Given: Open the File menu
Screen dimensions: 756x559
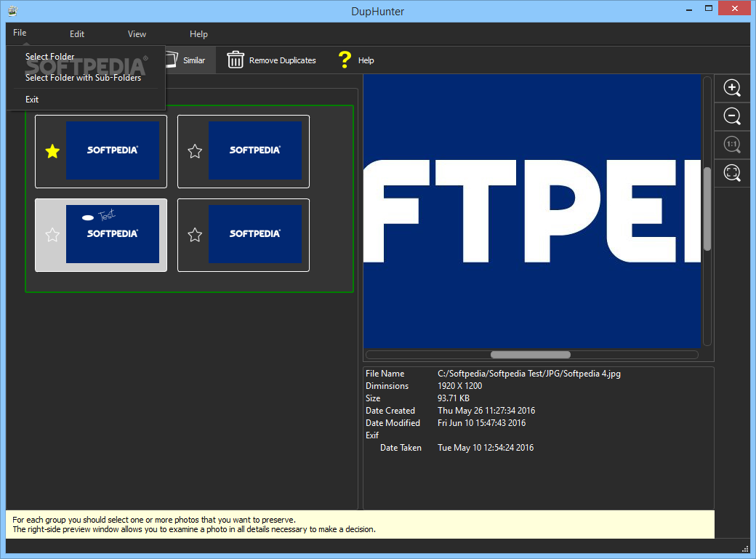Looking at the screenshot, I should [x=20, y=33].
